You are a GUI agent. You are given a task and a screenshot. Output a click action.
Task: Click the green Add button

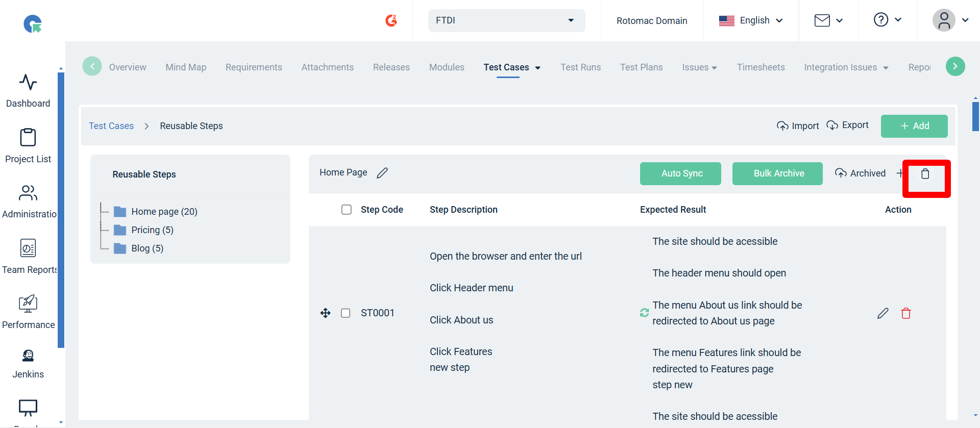(914, 126)
